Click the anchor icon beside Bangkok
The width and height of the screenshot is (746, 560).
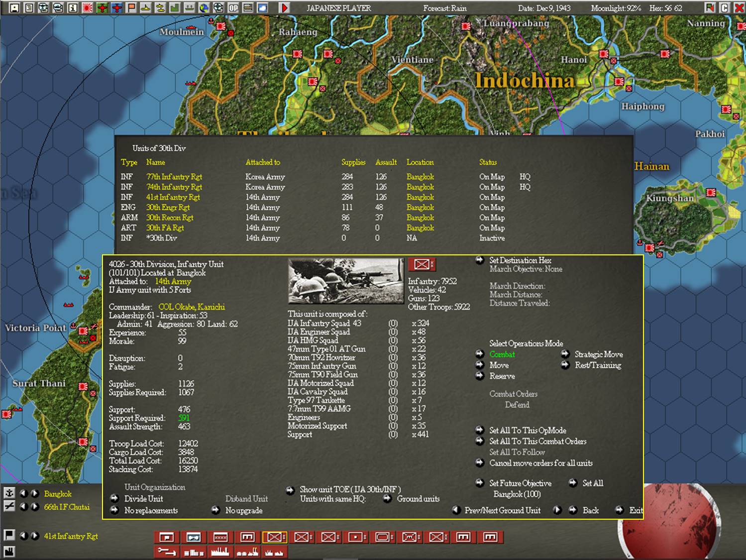coord(9,493)
